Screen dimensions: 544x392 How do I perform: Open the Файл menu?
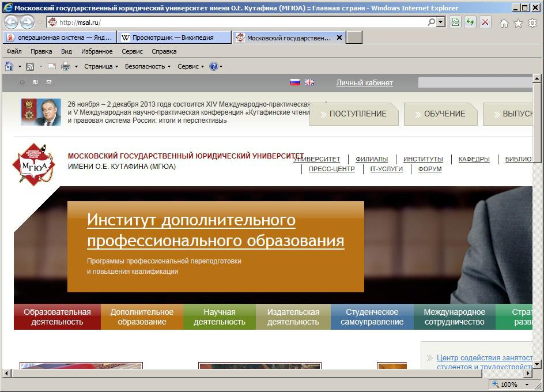(x=14, y=51)
